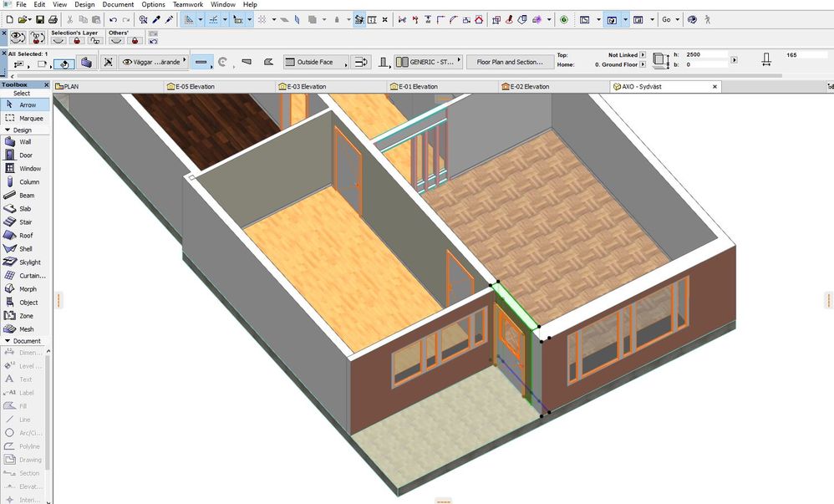The image size is (834, 504).
Task: Select the Wall tool
Action: [26, 141]
